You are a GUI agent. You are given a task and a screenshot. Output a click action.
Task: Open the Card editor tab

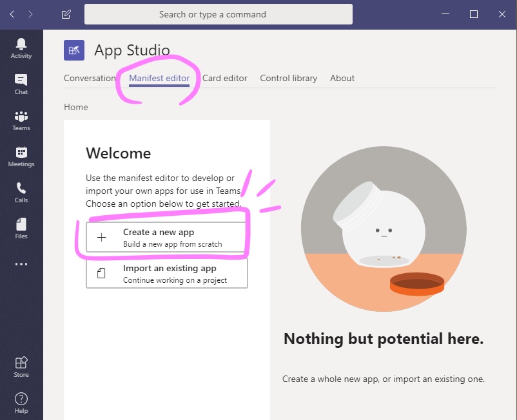pos(225,78)
